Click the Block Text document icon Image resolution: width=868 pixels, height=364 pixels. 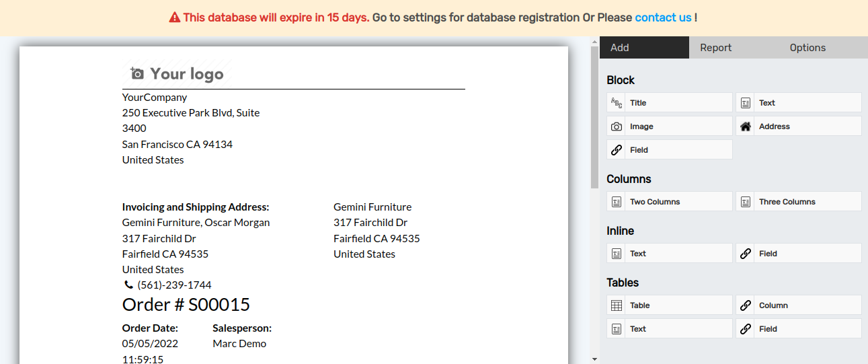[x=746, y=103]
